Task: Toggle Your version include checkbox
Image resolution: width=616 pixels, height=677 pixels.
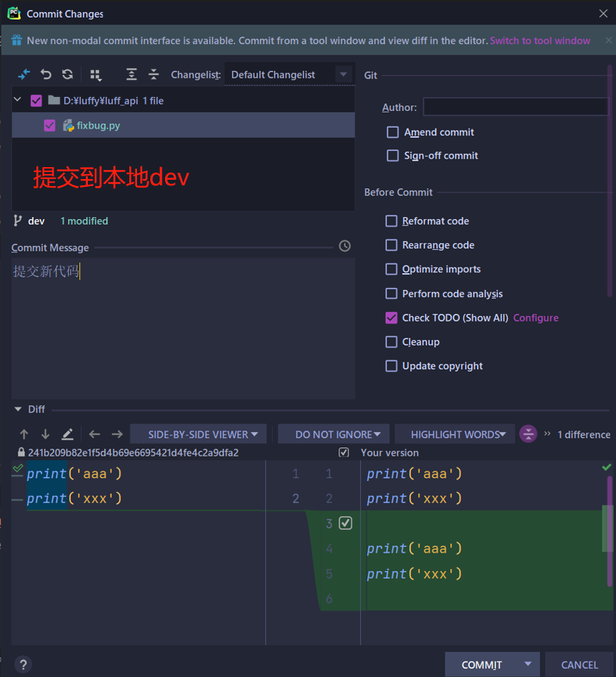Action: tap(344, 452)
